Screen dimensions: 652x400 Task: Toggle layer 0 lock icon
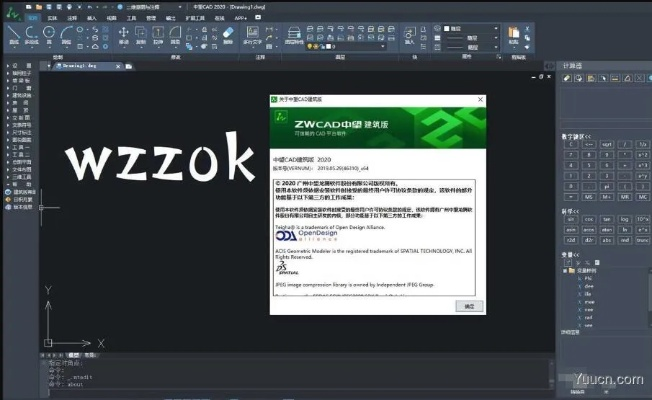[322, 47]
